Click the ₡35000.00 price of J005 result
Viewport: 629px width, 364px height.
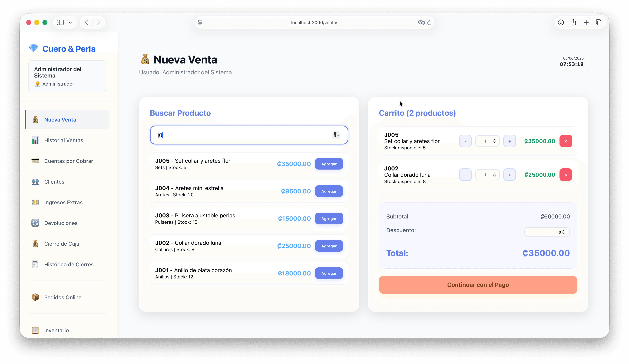pos(294,164)
